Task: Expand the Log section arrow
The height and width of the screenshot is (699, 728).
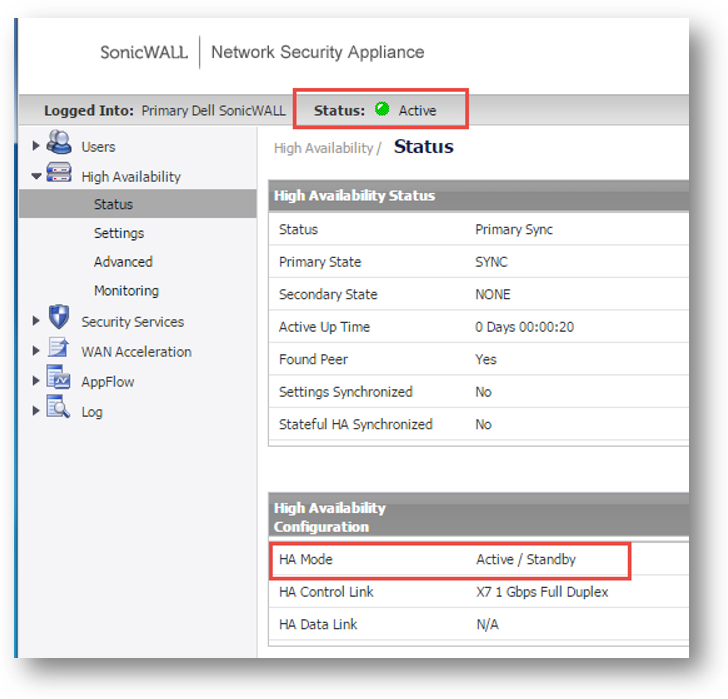Action: pos(37,411)
